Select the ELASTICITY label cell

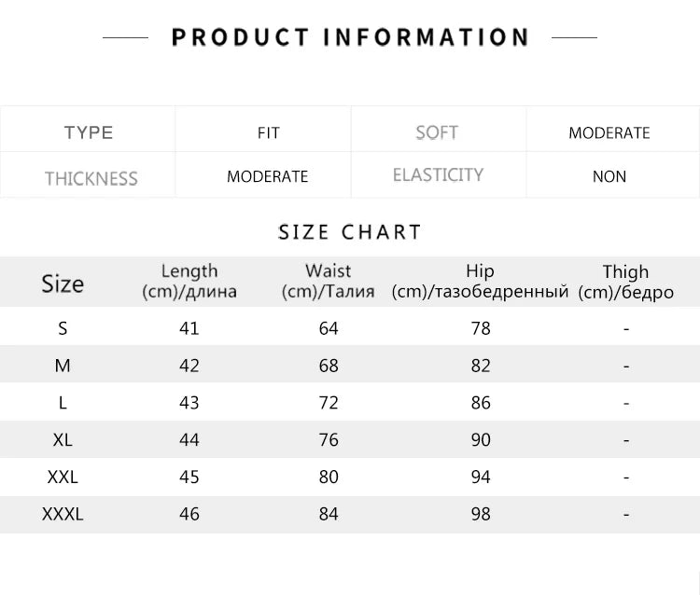(438, 174)
